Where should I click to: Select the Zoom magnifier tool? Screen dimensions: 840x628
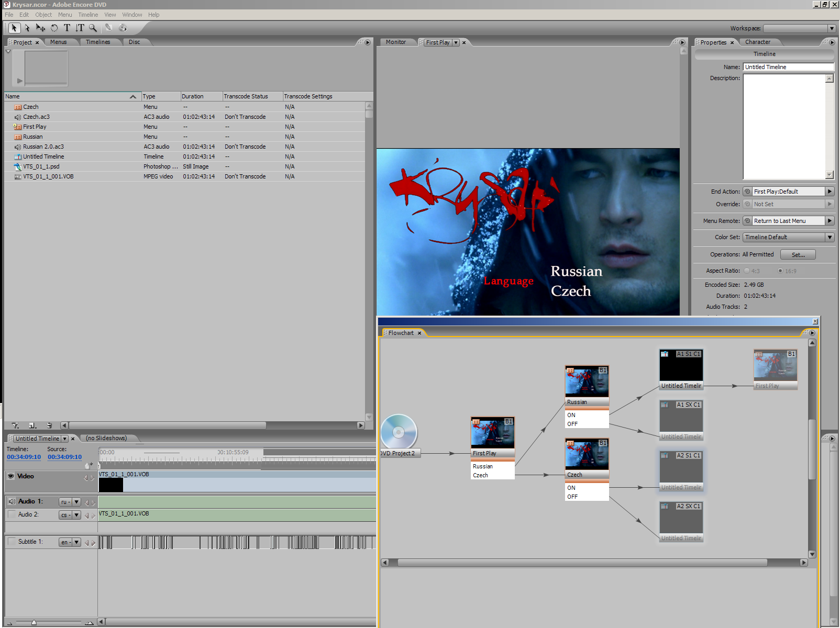coord(93,28)
